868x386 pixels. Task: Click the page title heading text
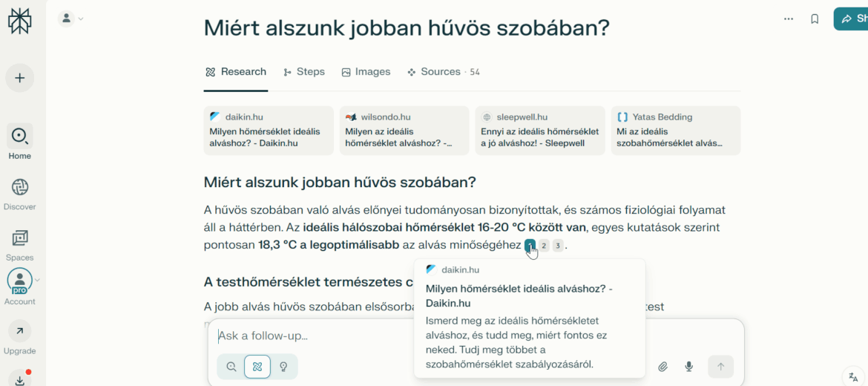(407, 27)
